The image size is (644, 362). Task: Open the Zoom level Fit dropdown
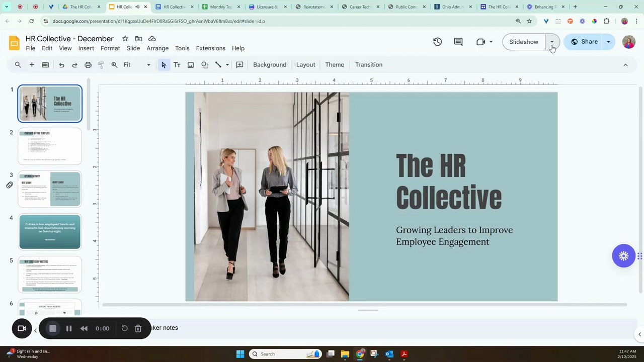[x=137, y=65]
